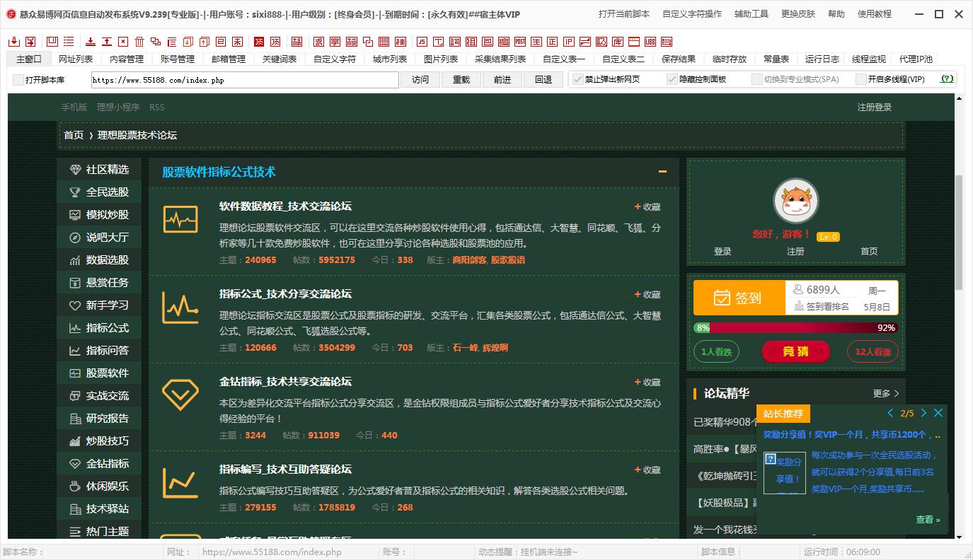
Task: Click the green help question mark icon
Action: [x=948, y=79]
